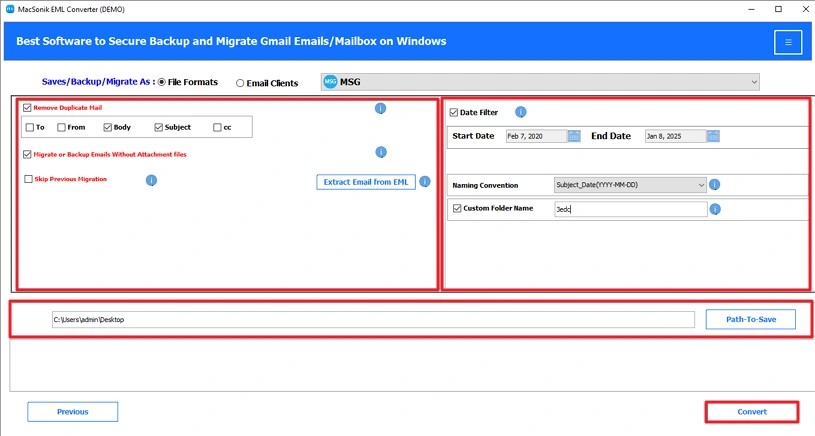The image size is (815, 436).
Task: Uncheck the Body duplicate filter checkbox
Action: tap(108, 127)
